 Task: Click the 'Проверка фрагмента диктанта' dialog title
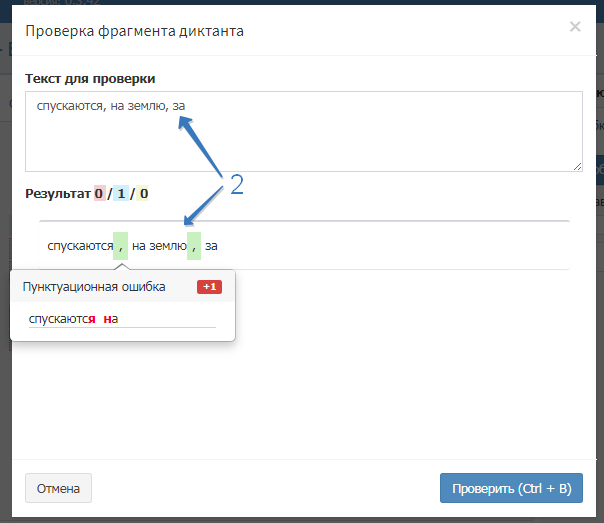[x=134, y=31]
